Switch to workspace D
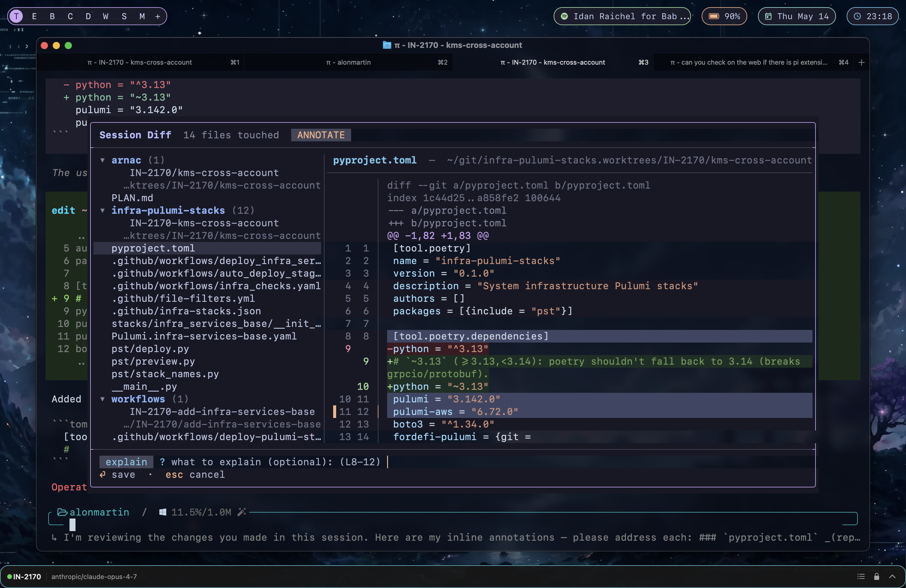The image size is (906, 588). point(88,16)
